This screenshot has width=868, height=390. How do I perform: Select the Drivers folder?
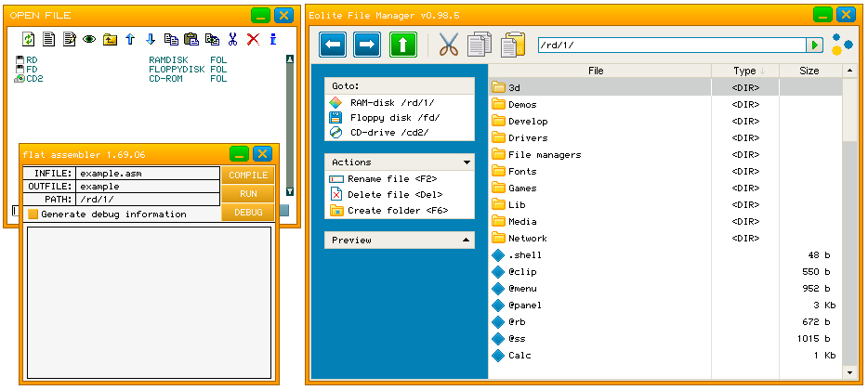coord(665,137)
